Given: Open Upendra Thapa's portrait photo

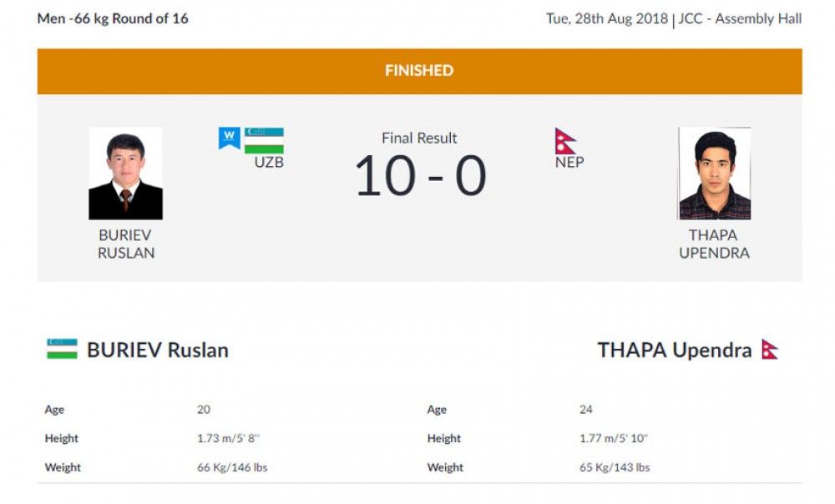Looking at the screenshot, I should 714,174.
